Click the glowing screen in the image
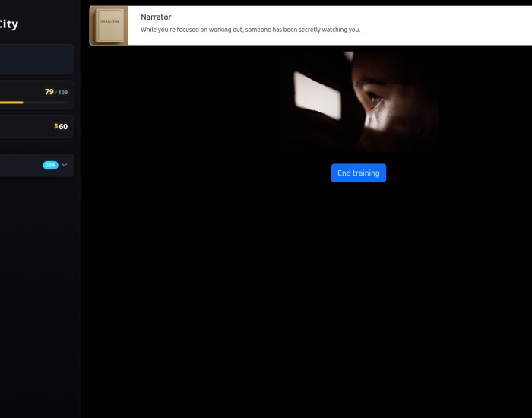 (317, 96)
